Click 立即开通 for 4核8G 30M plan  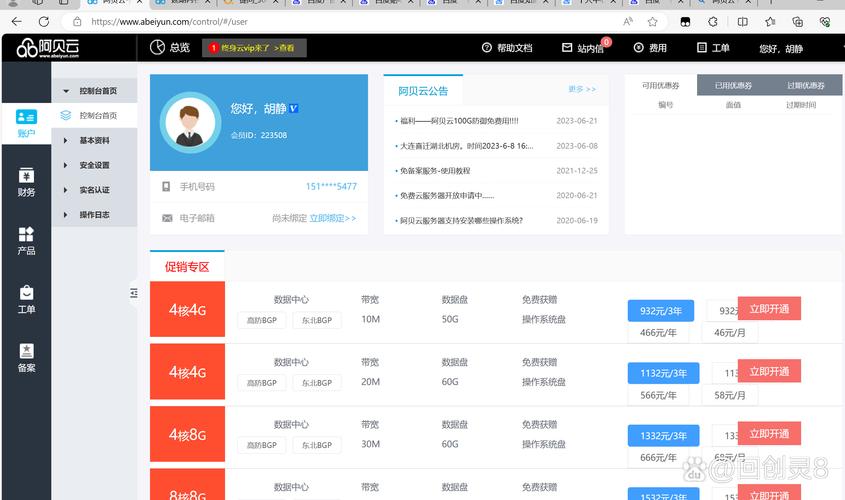[x=769, y=434]
